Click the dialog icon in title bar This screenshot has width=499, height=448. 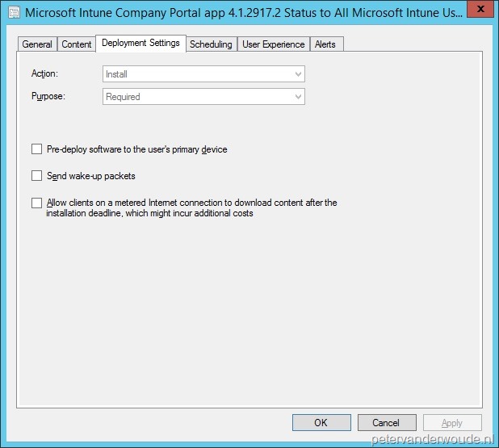[14, 13]
